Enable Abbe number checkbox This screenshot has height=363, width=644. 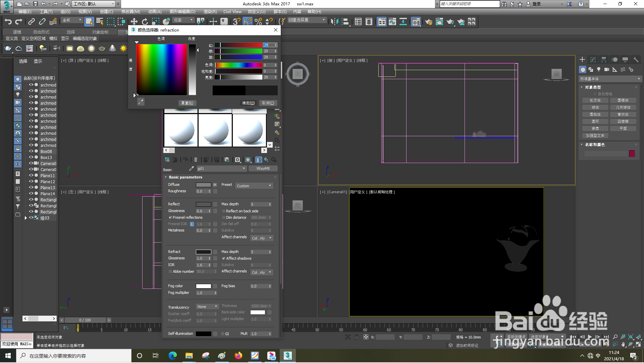(x=170, y=271)
